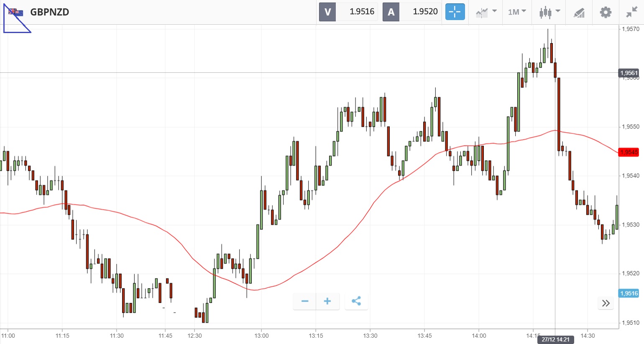The image size is (644, 344).
Task: Click the GBPNZD instrument name
Action: coord(50,12)
